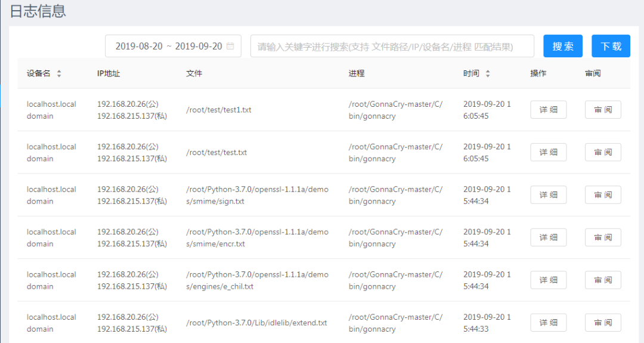Click 审阅 review for e_chil.txt row
The height and width of the screenshot is (343, 644).
(x=603, y=280)
